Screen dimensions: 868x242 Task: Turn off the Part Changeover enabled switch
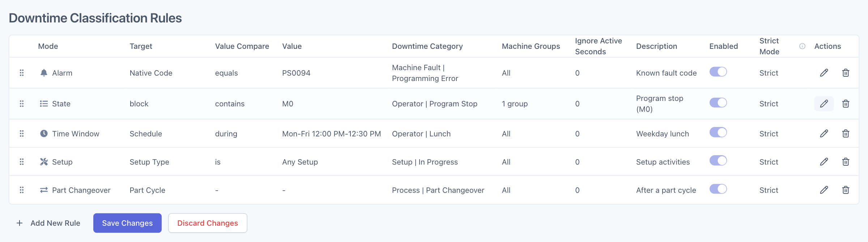coord(718,189)
